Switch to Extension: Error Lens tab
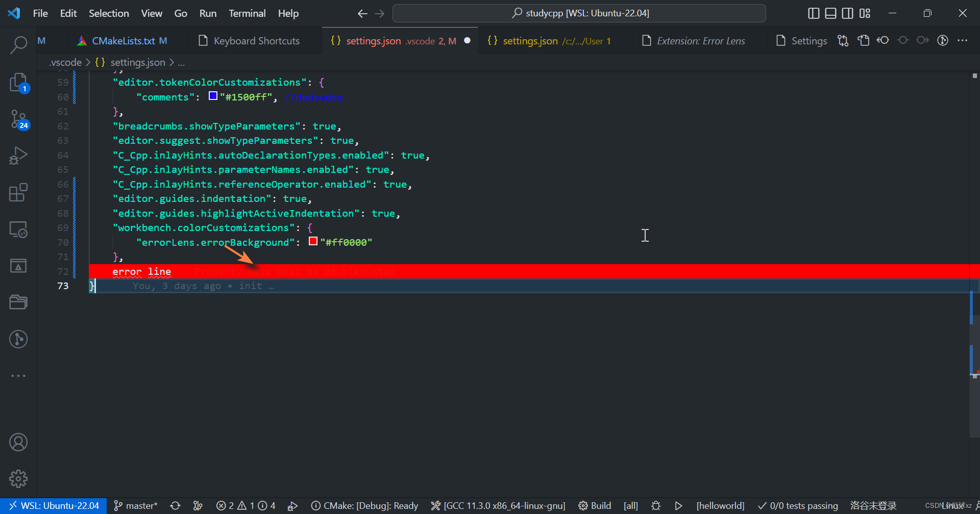980x514 pixels. (x=700, y=41)
